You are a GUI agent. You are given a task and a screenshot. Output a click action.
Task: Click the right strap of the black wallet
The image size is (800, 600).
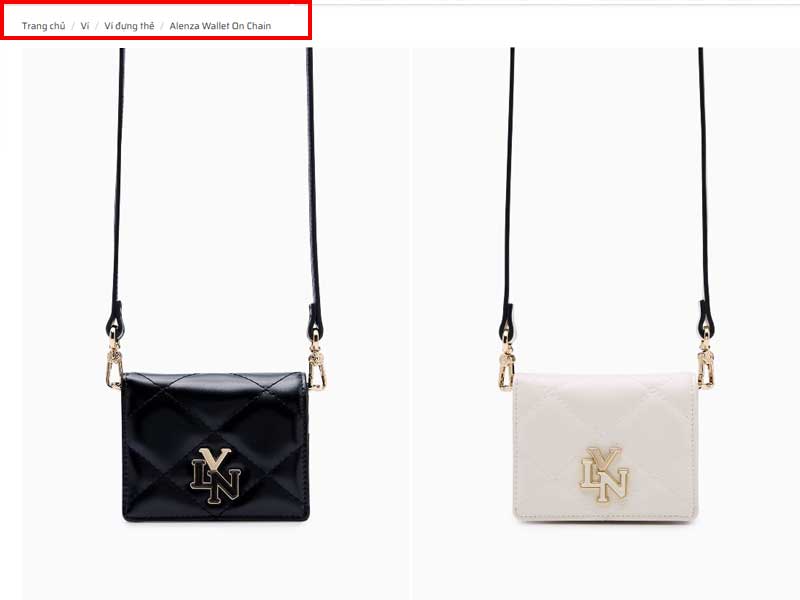(x=313, y=189)
